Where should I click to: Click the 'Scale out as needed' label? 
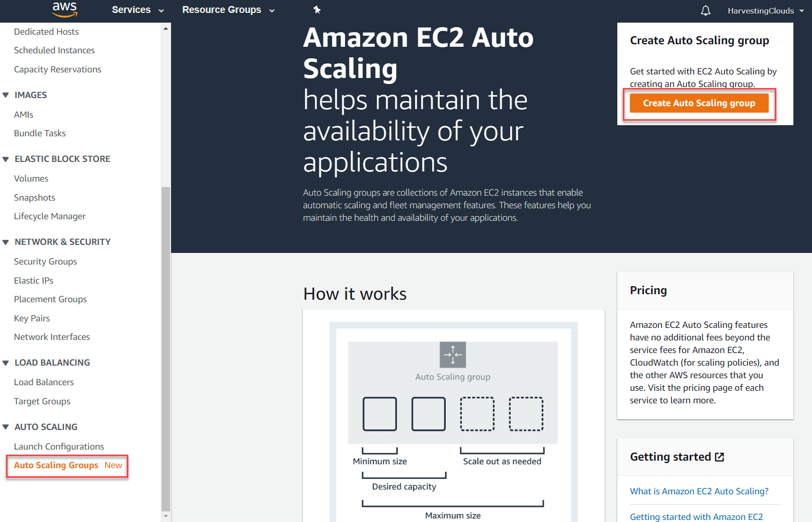tap(502, 462)
